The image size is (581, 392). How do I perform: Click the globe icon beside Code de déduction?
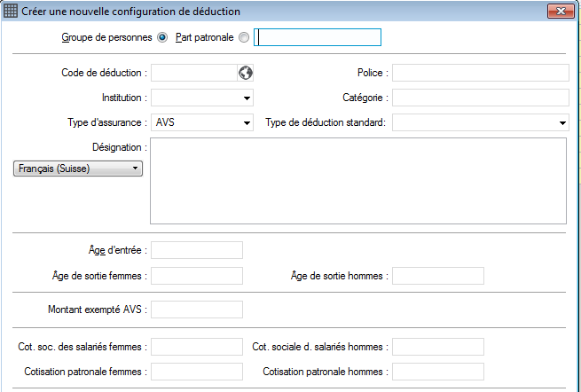coord(246,73)
